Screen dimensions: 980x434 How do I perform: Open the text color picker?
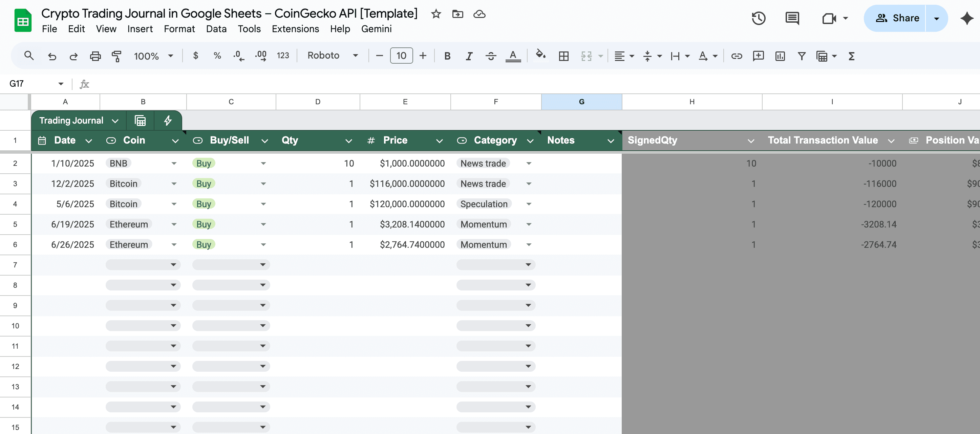click(x=513, y=56)
